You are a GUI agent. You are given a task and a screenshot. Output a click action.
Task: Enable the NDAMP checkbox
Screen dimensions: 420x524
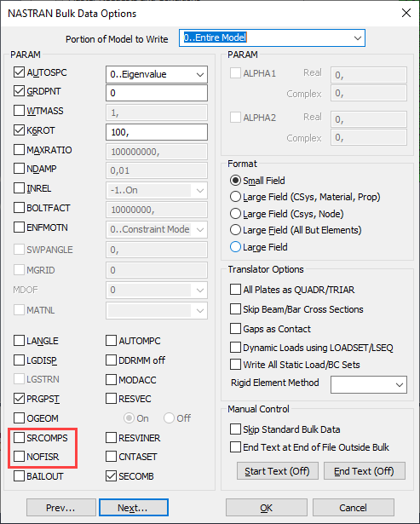click(x=19, y=169)
